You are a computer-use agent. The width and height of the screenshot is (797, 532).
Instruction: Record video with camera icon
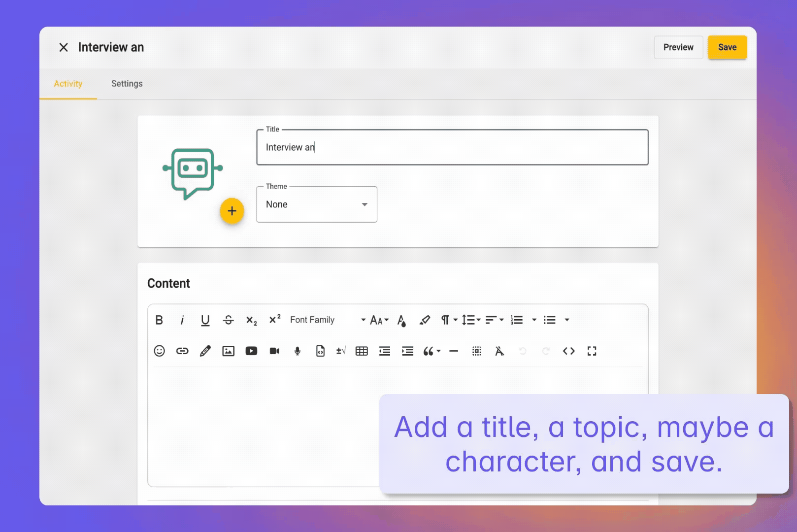coord(274,351)
